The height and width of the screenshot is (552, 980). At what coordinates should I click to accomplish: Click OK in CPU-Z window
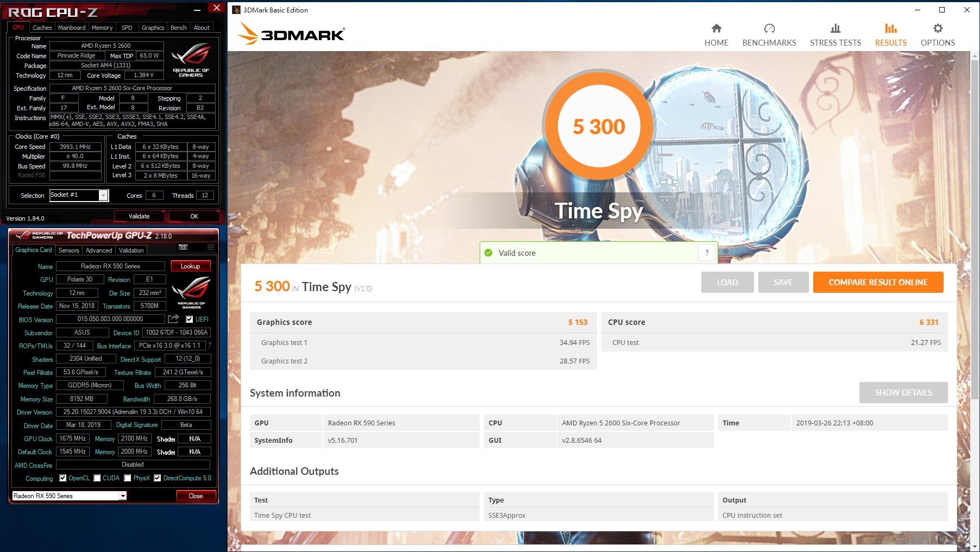(194, 216)
